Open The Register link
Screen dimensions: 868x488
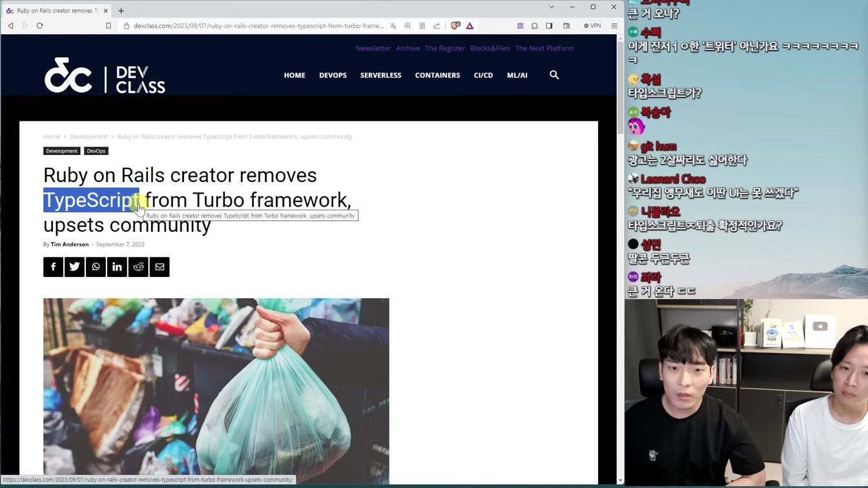[x=445, y=48]
